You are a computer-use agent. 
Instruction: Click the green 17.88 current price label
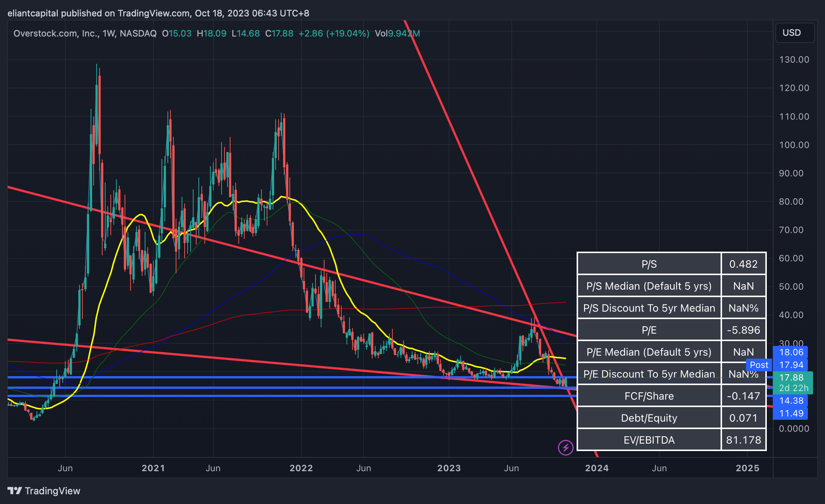pyautogui.click(x=792, y=378)
